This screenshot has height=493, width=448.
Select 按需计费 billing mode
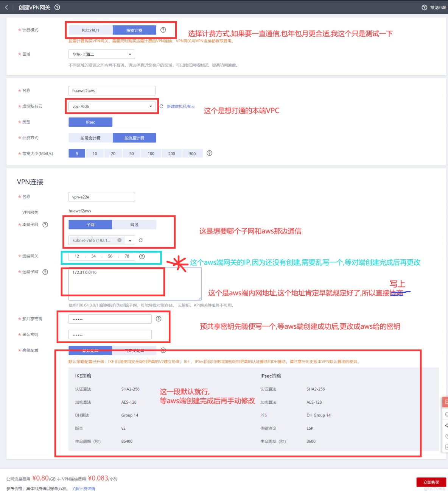tap(134, 30)
